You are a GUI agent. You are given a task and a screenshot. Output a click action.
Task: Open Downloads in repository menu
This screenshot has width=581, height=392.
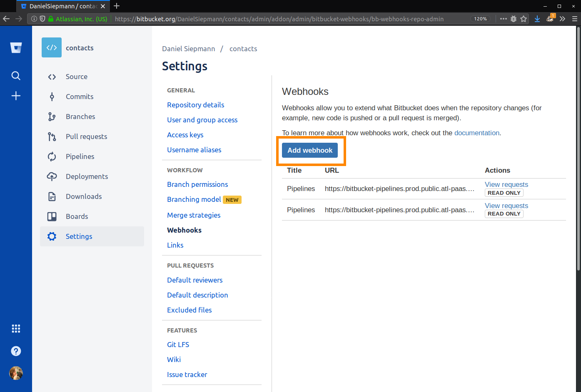[84, 196]
